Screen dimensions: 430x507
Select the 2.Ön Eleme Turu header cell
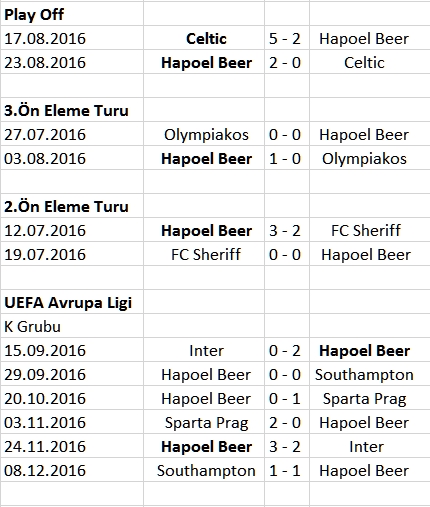tap(72, 206)
